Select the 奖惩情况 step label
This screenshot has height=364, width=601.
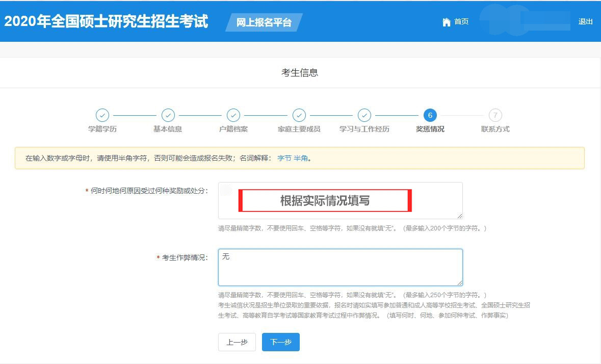pos(430,129)
